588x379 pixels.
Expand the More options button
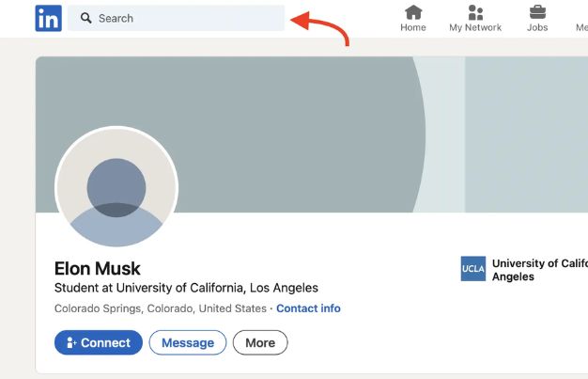pos(260,343)
